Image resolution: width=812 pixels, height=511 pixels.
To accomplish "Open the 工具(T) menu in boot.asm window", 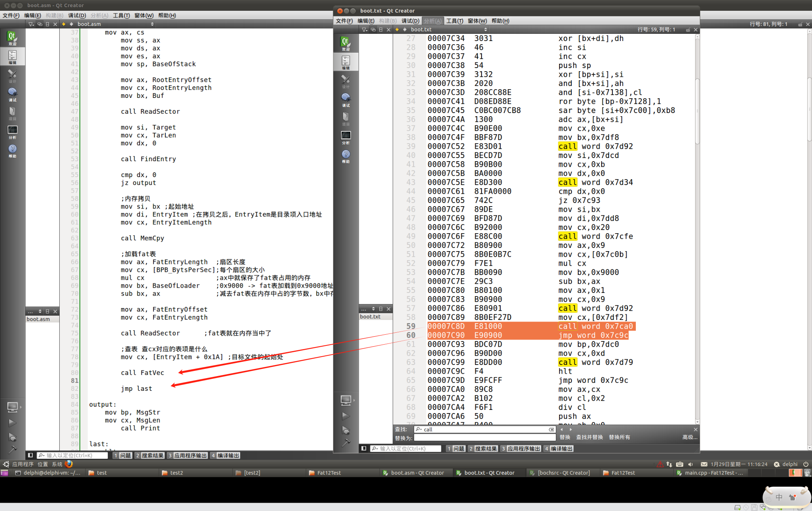I will [121, 15].
